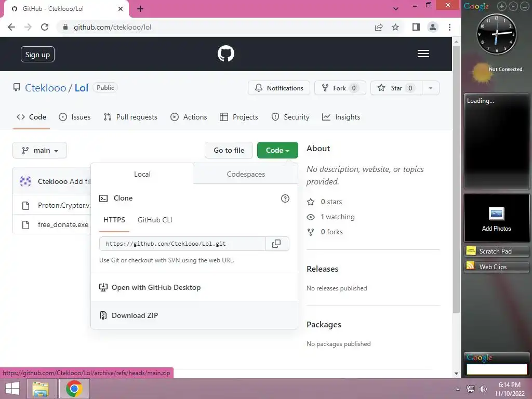Click the Cteklooo commit avatar
Viewport: 532px width, 399px height.
click(25, 181)
